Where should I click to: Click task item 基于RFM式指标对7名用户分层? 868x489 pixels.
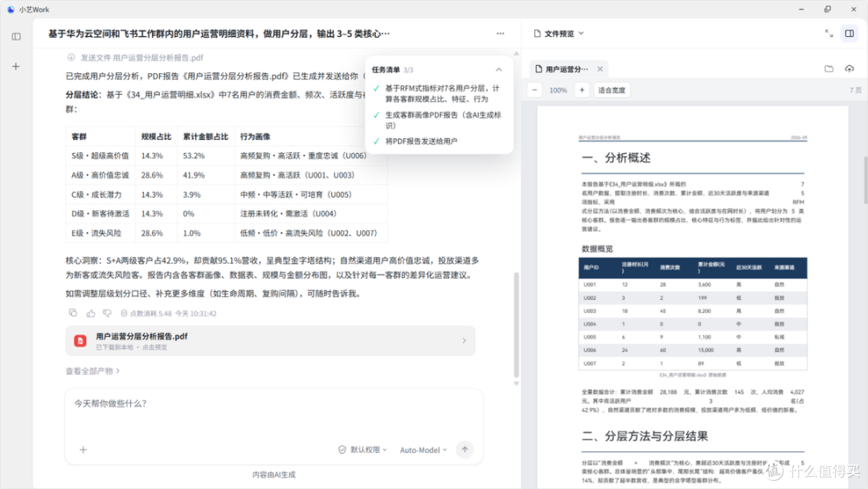coord(442,93)
